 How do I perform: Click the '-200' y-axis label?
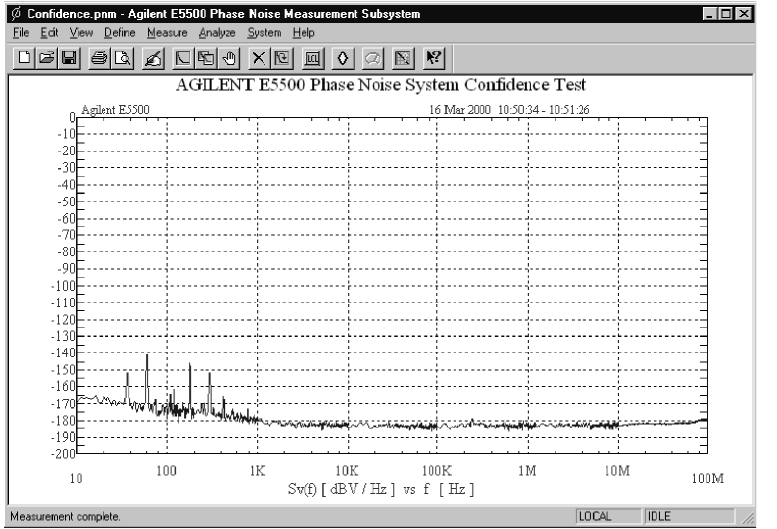tap(63, 453)
